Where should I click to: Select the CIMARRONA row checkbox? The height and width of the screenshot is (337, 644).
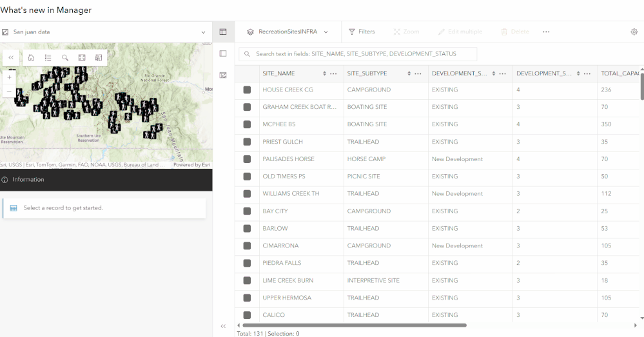pyautogui.click(x=247, y=246)
